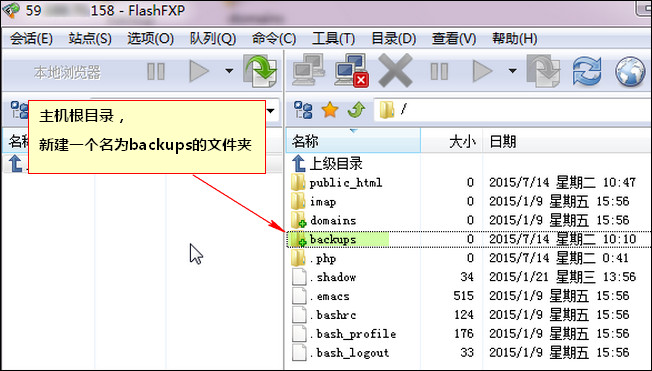Click the green up-folder arrow near path
Screen dimensions: 652x371
point(356,110)
